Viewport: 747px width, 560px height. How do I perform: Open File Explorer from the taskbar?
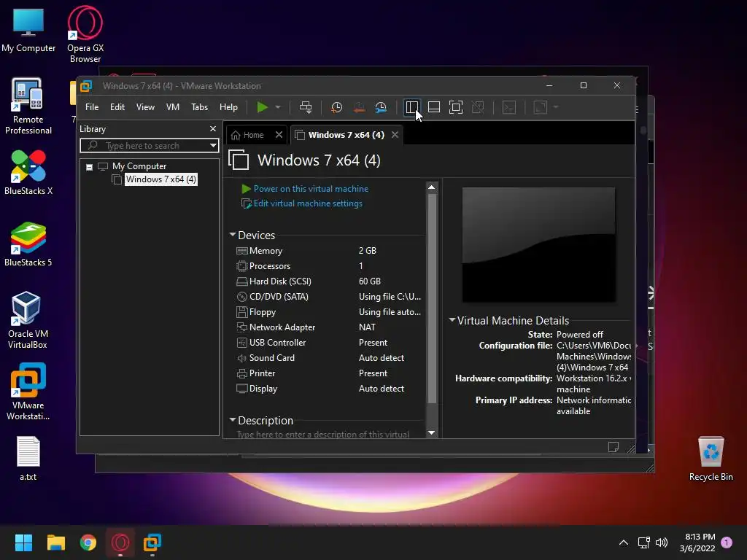[x=55, y=542]
